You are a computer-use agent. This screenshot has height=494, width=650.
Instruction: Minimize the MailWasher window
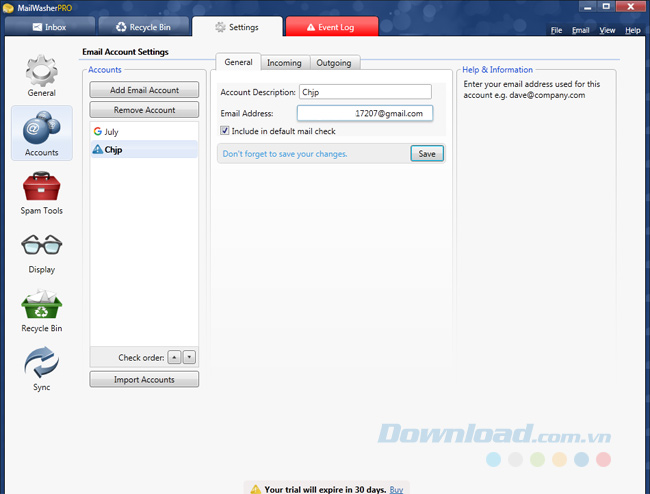588,7
